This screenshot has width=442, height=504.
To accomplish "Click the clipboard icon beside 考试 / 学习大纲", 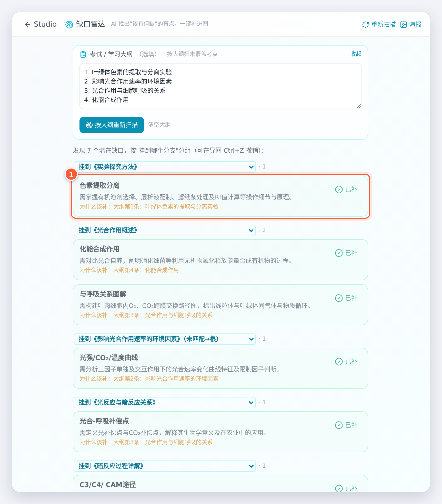I will point(83,54).
